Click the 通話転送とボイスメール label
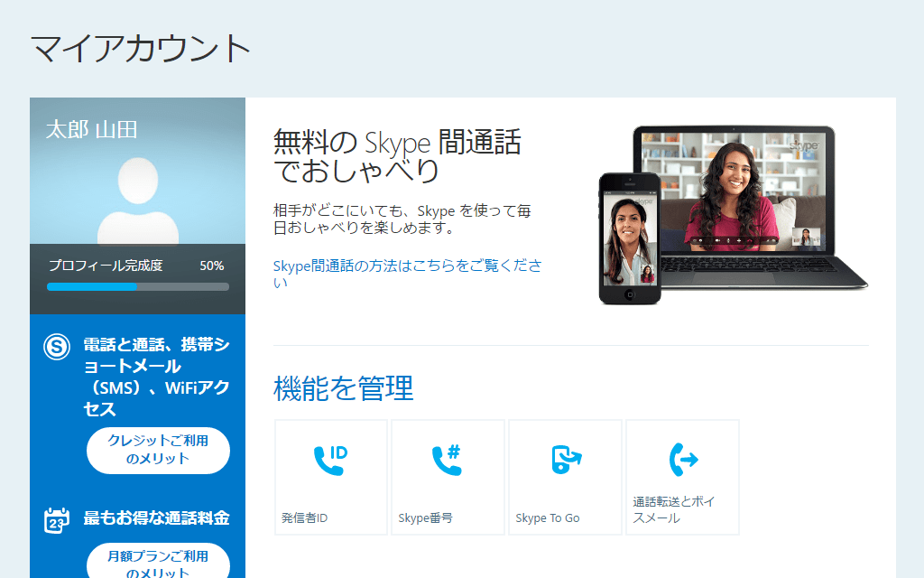Image resolution: width=924 pixels, height=578 pixels. click(x=673, y=509)
